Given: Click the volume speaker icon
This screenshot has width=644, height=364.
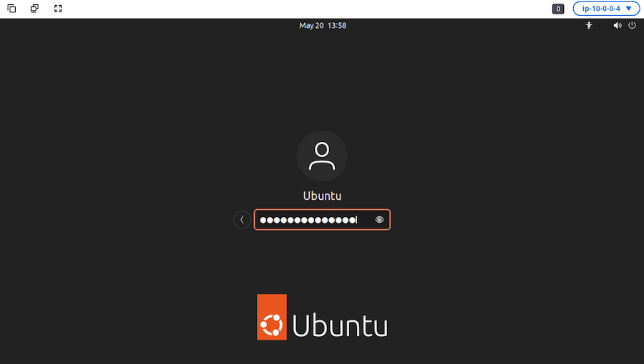Looking at the screenshot, I should pyautogui.click(x=618, y=26).
